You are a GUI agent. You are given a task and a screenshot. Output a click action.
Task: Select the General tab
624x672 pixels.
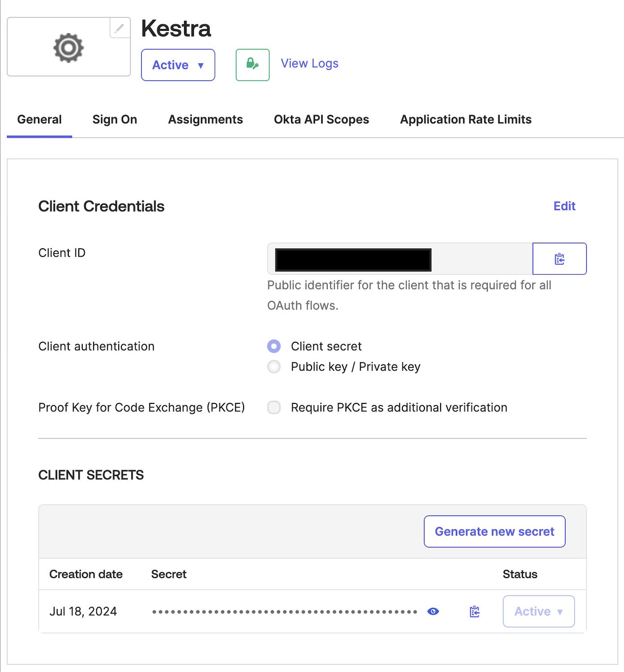(40, 120)
